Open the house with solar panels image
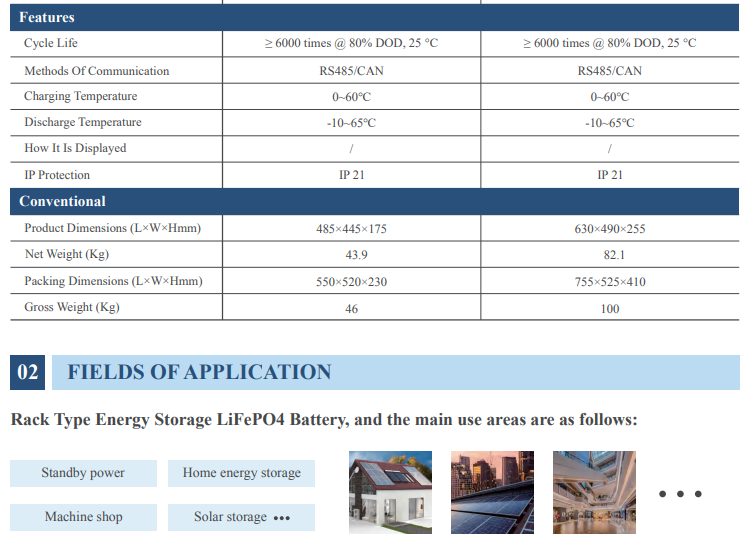 [389, 493]
